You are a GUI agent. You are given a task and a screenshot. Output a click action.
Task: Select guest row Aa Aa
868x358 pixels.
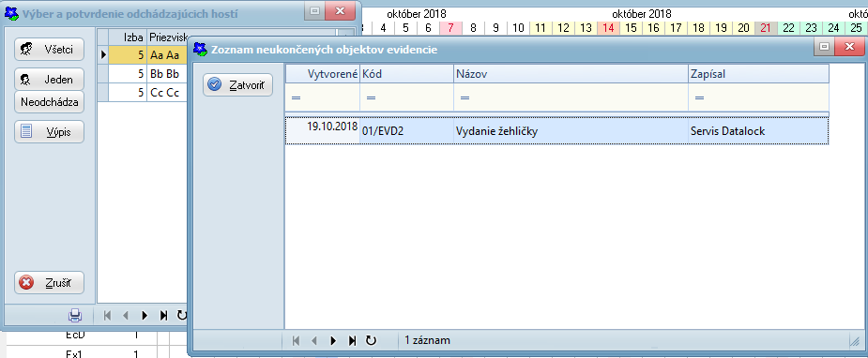pos(148,54)
